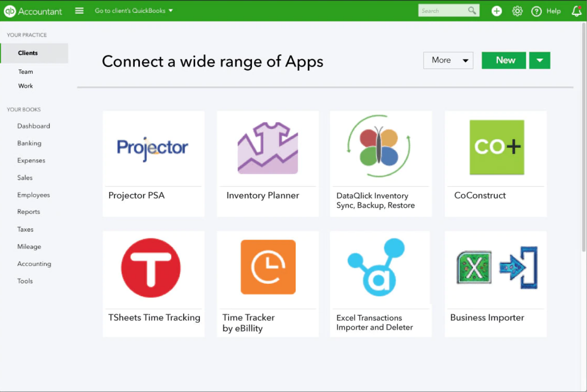This screenshot has width=587, height=392.
Task: Open the settings gear icon
Action: pyautogui.click(x=517, y=11)
